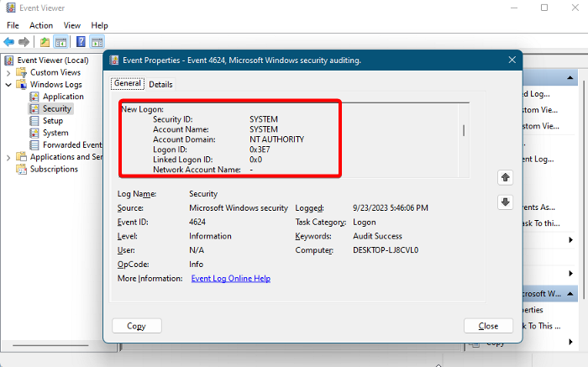Click the System log icon
Viewport: 588px width, 367px height.
34,133
